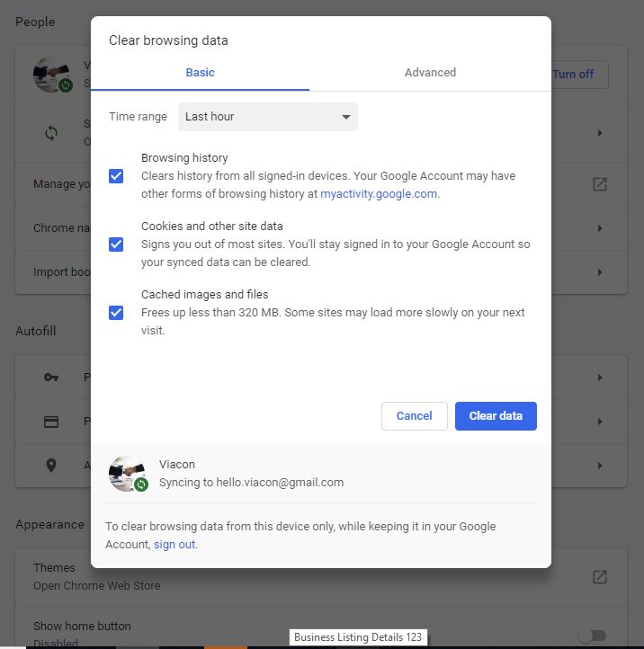This screenshot has width=644, height=649.
Task: Expand the Import bookmarks row arrow
Action: point(600,272)
